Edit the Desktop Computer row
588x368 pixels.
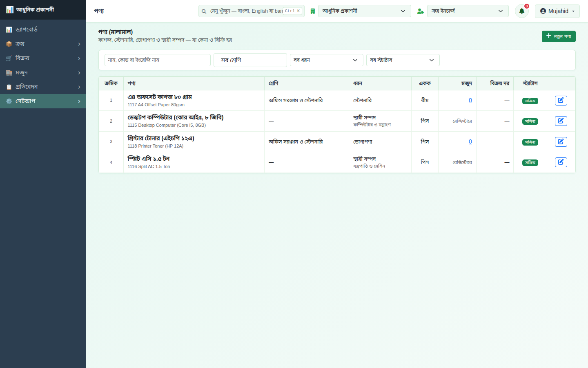coord(561,121)
